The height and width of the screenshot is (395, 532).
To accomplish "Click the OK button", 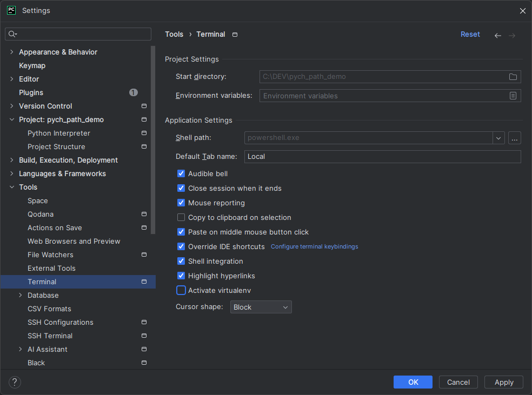I will pos(413,382).
